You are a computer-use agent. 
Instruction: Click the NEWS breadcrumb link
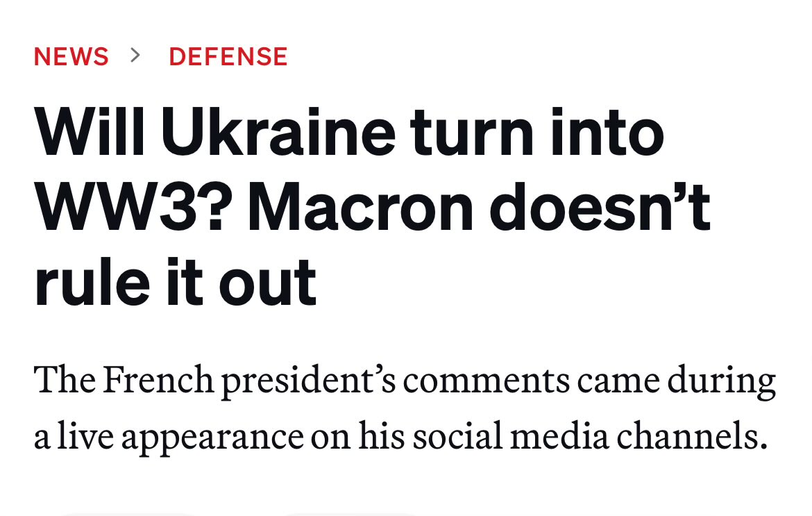71,56
